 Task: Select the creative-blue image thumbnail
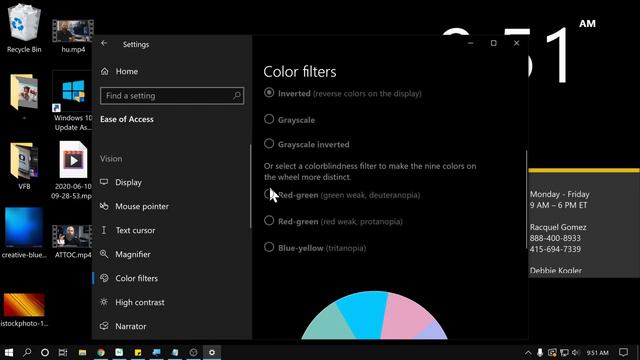pyautogui.click(x=24, y=227)
